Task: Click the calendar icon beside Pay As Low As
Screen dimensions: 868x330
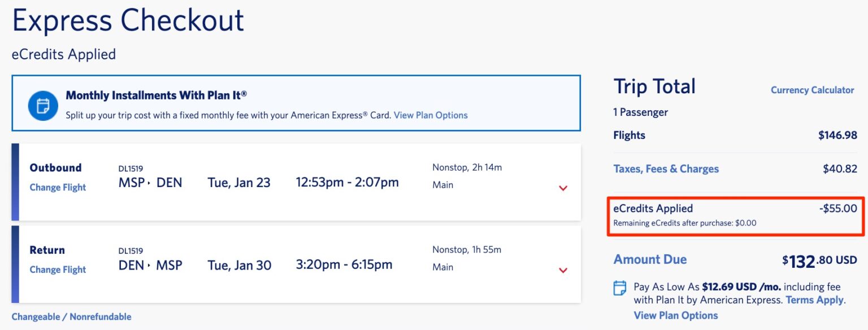Action: [x=620, y=288]
